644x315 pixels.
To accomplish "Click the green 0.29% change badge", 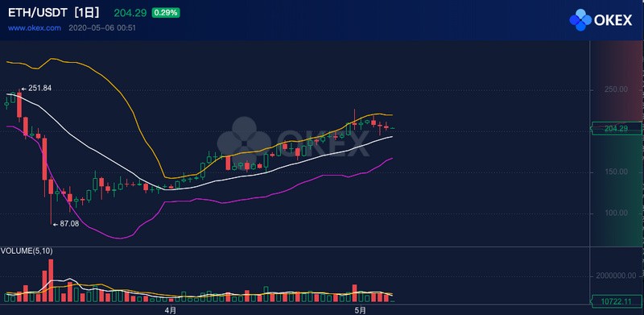I will coord(166,13).
